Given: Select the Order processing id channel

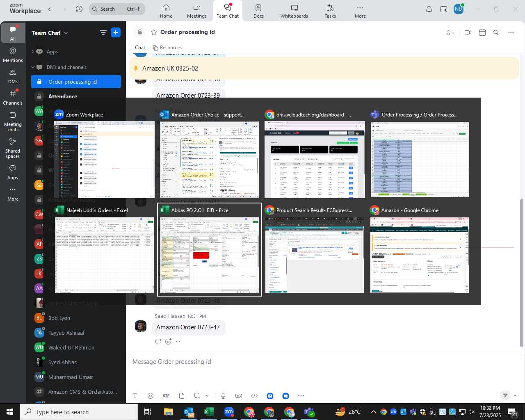Looking at the screenshot, I should click(76, 82).
